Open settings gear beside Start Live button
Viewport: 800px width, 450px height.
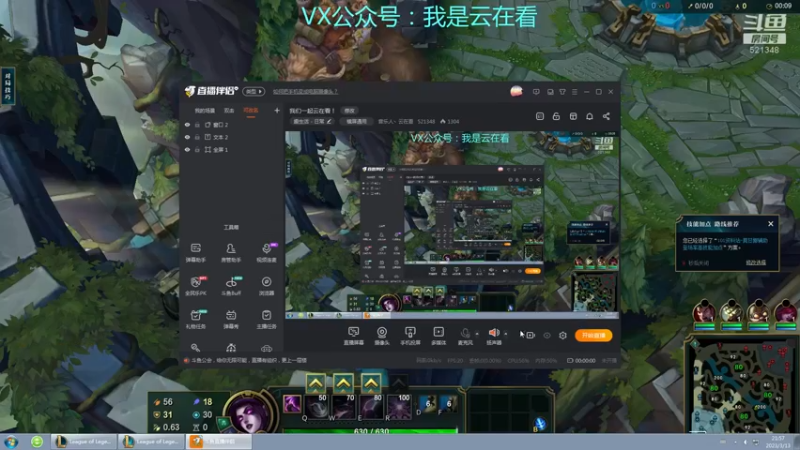click(x=563, y=335)
